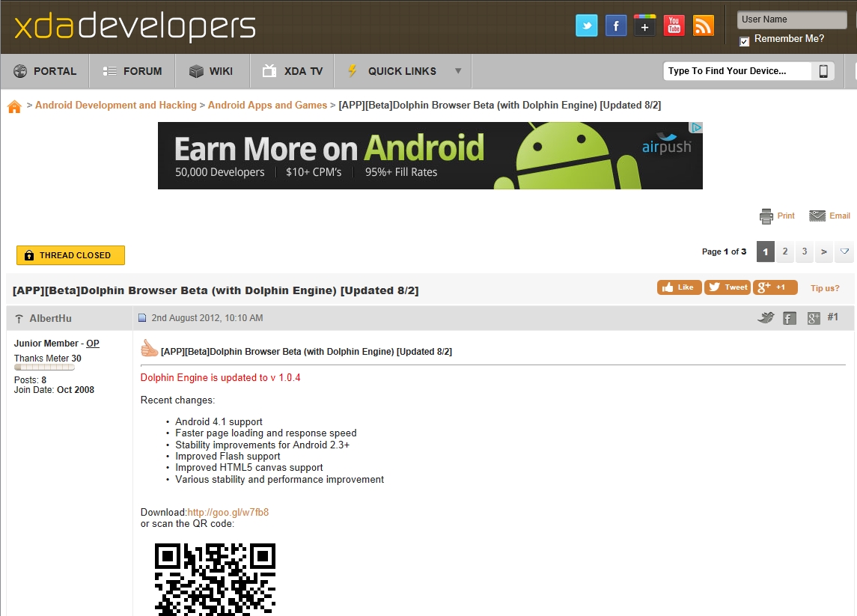Select current page 1 button

tap(765, 251)
